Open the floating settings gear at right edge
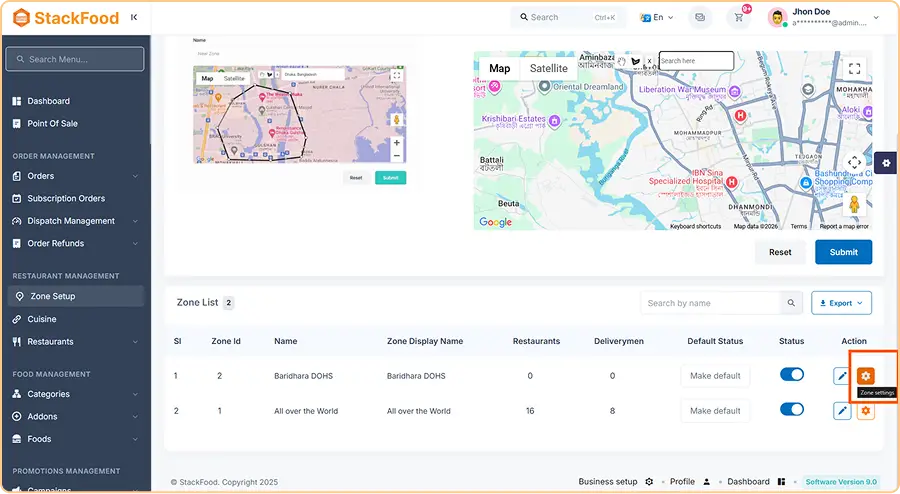The image size is (900, 494). [x=886, y=163]
